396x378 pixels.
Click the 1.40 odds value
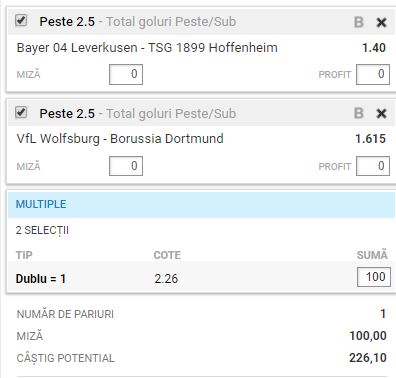(374, 48)
